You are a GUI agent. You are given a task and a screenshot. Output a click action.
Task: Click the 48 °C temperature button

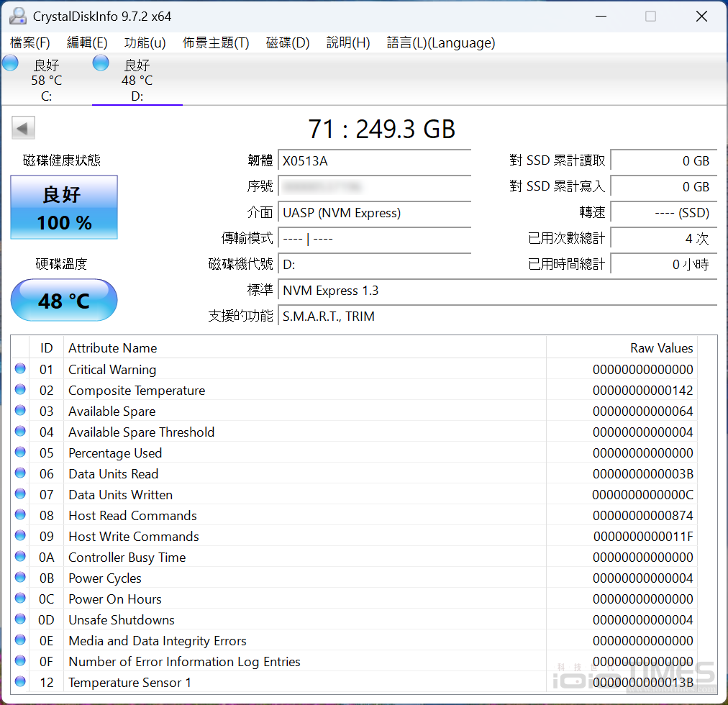64,300
